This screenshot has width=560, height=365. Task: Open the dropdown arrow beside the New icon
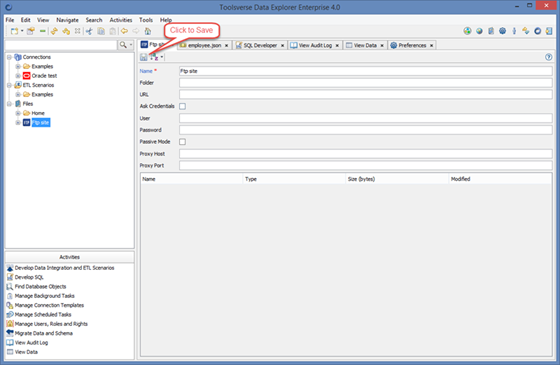[22, 31]
